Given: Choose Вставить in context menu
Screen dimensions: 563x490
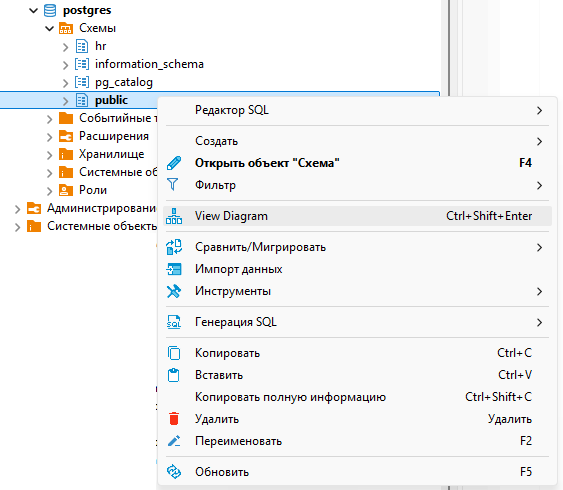Looking at the screenshot, I should click(x=357, y=375).
